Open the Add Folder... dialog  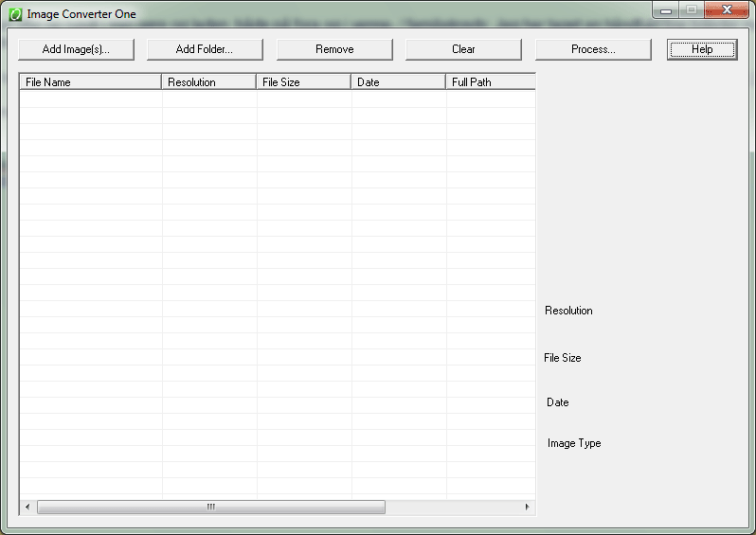[x=204, y=49]
